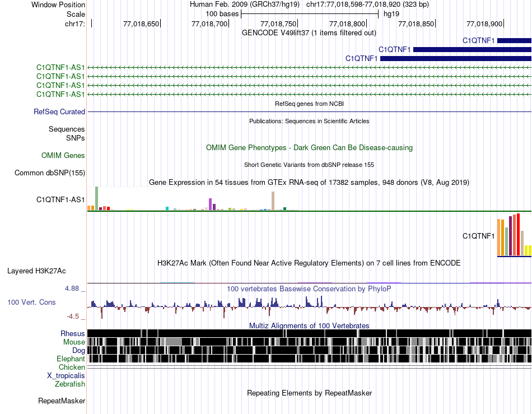532x414 pixels.
Task: Select the Mouse alignment row label
Action: (74, 342)
